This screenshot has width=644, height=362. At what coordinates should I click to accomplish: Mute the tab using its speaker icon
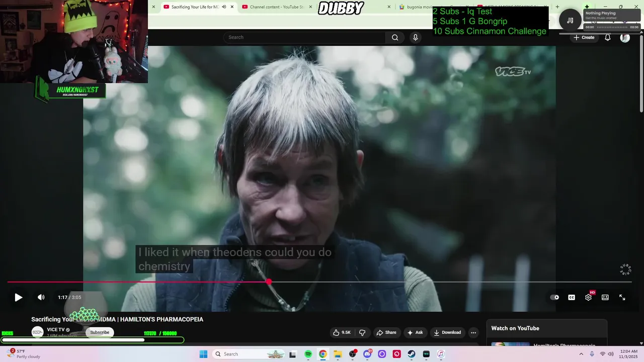[x=224, y=7]
